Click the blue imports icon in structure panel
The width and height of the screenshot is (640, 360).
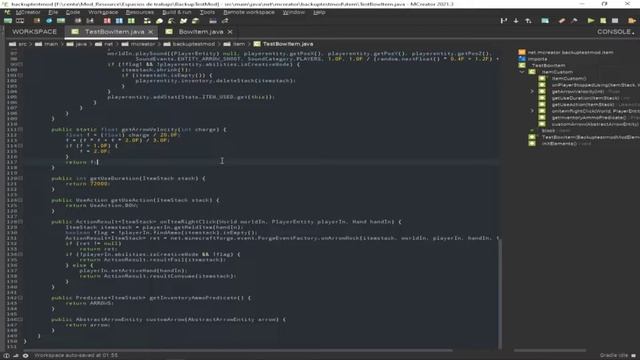522,59
